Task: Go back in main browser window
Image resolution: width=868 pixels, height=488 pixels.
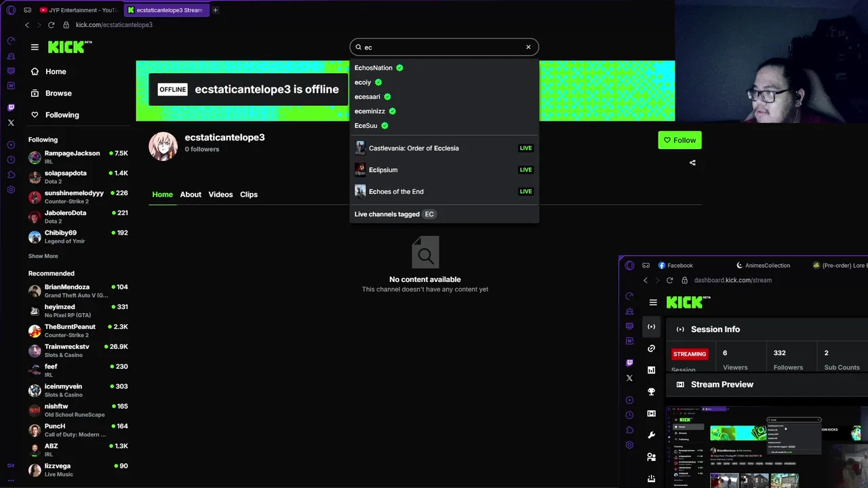Action: [x=27, y=25]
